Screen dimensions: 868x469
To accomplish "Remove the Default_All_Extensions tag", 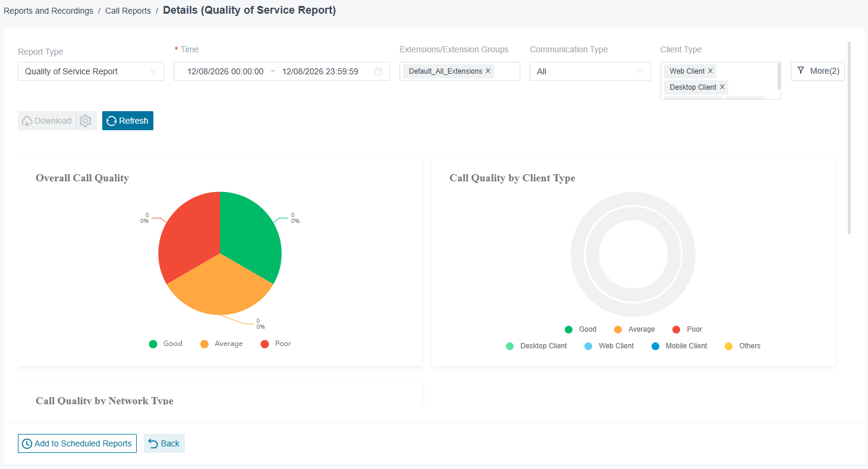I will 488,71.
